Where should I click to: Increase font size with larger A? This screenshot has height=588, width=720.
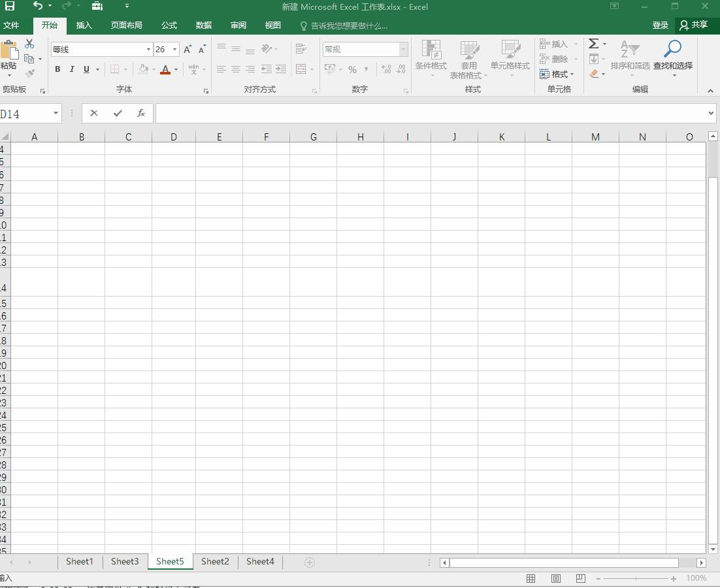click(x=188, y=50)
